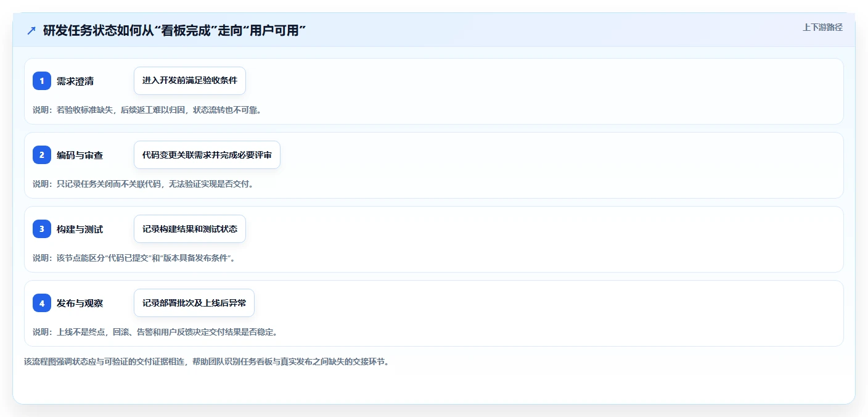
Task: Click the arrow icon beside the title
Action: [x=31, y=30]
